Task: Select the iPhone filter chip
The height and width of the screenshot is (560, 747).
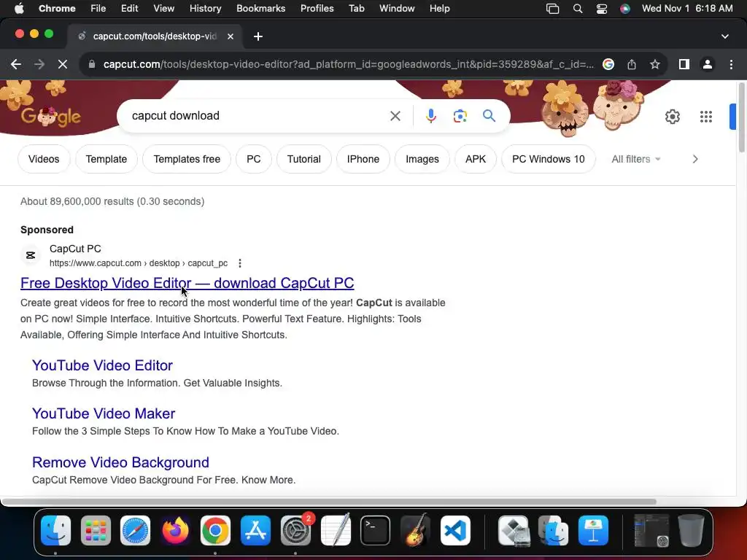Action: (363, 159)
